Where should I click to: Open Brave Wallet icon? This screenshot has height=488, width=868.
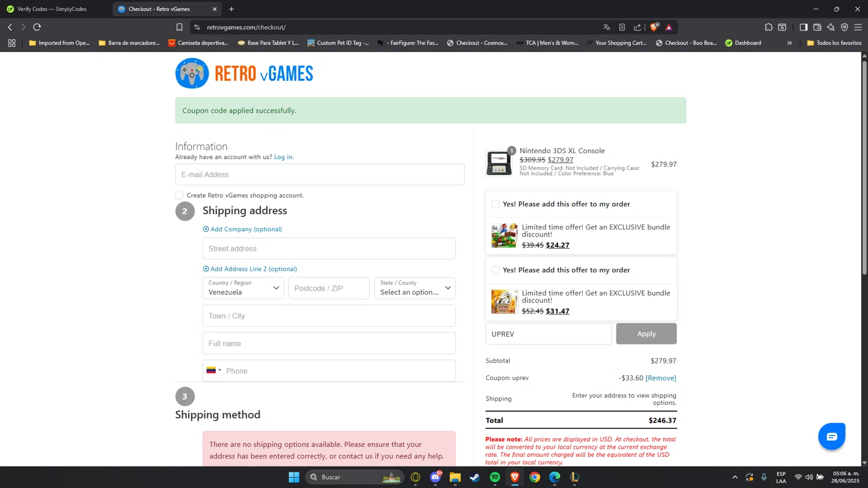click(817, 27)
